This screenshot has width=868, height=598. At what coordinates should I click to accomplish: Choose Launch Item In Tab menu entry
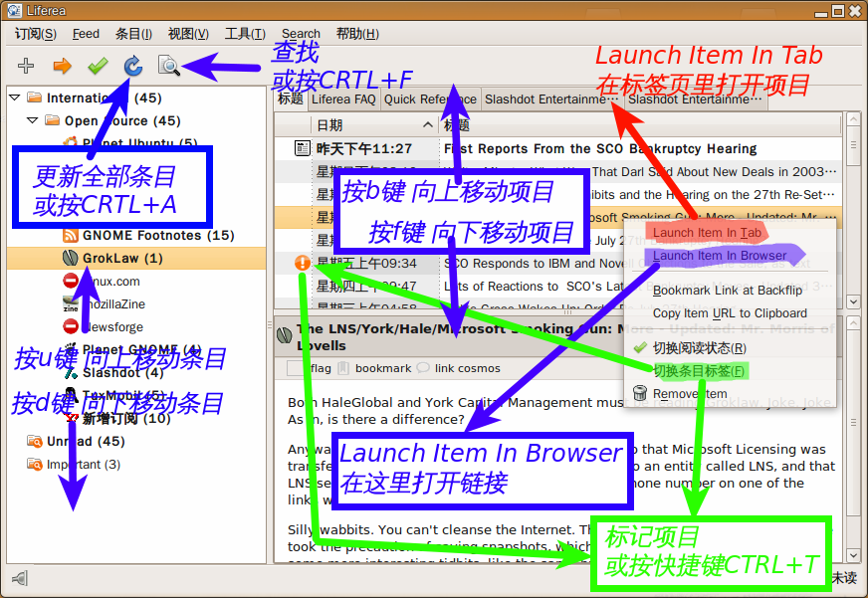tap(707, 233)
